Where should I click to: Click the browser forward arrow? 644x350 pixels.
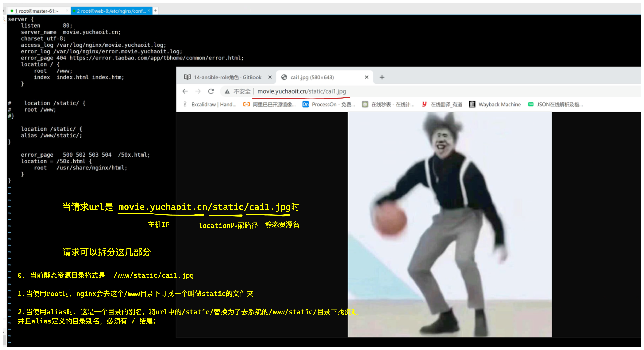click(198, 91)
